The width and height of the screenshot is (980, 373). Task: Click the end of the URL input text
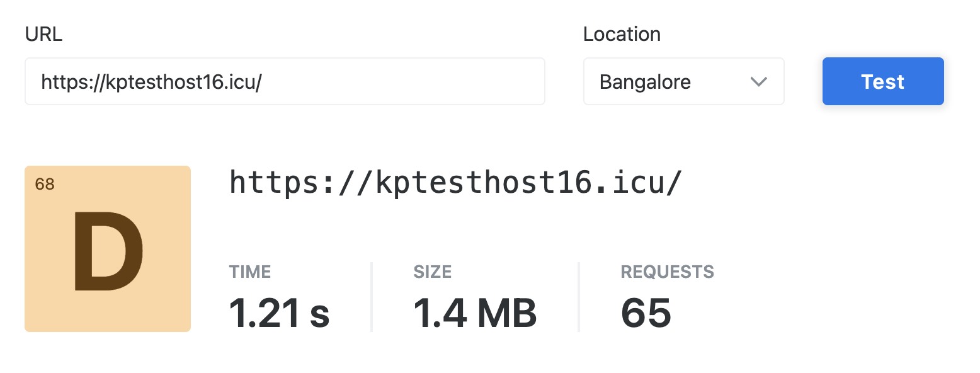tap(262, 82)
